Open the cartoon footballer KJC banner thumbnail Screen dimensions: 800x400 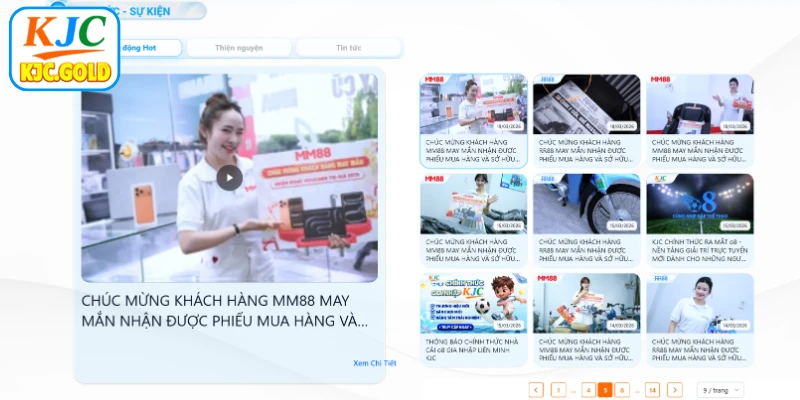coord(473,304)
